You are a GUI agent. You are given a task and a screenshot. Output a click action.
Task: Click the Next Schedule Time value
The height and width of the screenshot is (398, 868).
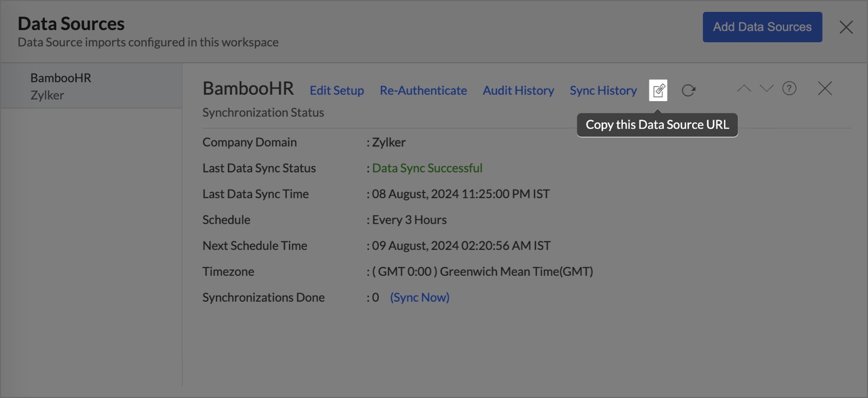tap(461, 246)
